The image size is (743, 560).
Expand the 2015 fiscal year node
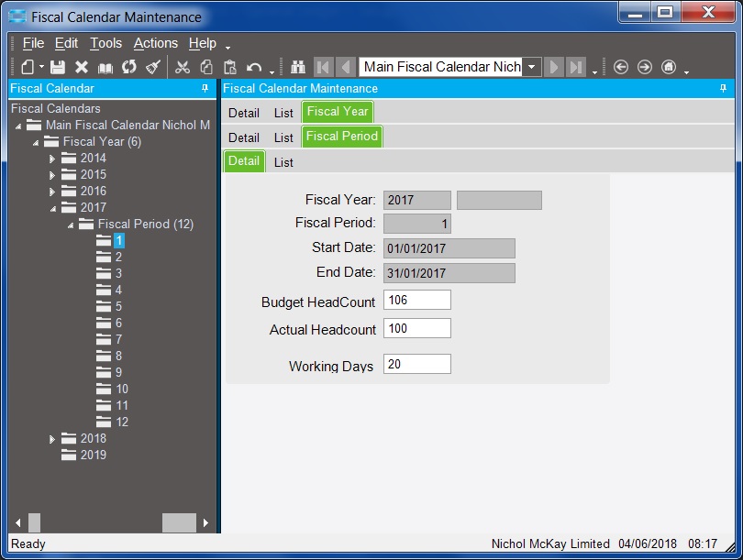[52, 176]
